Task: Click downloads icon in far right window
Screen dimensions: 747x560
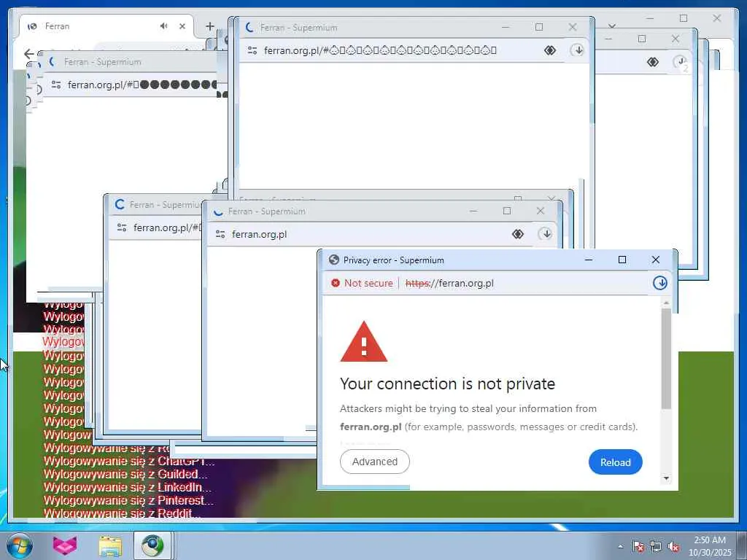Action: pos(681,62)
